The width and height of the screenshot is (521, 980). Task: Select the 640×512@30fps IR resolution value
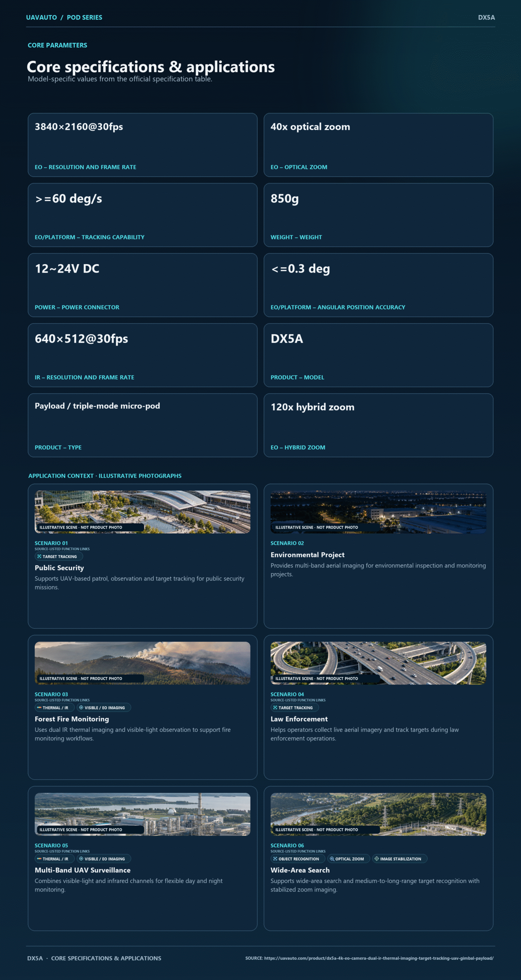click(x=81, y=339)
